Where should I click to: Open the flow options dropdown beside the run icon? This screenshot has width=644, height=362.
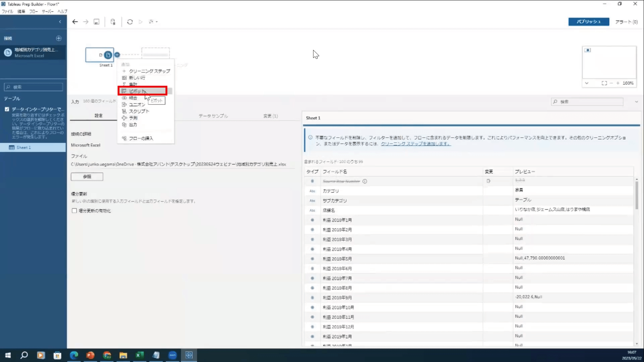pyautogui.click(x=153, y=22)
